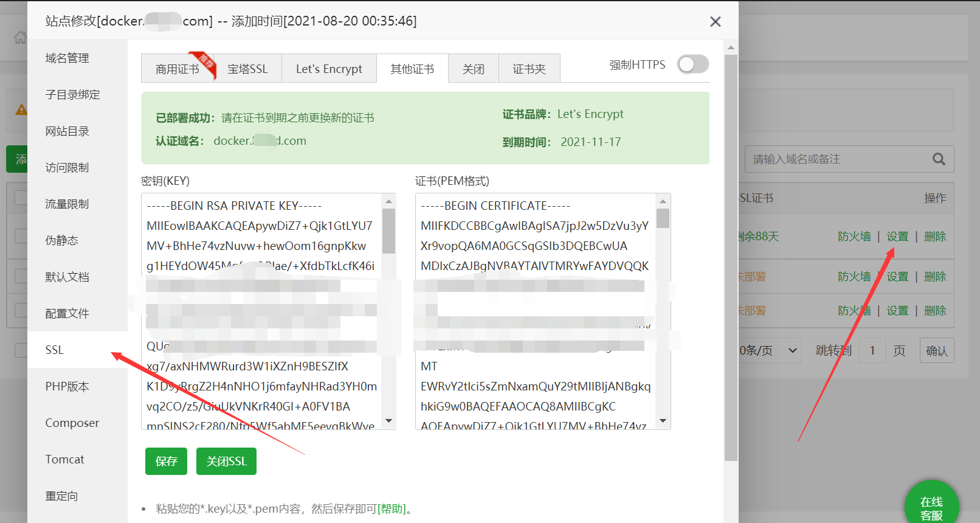Image resolution: width=980 pixels, height=523 pixels.
Task: Select 伪静态 in the sidebar
Action: pyautogui.click(x=61, y=241)
